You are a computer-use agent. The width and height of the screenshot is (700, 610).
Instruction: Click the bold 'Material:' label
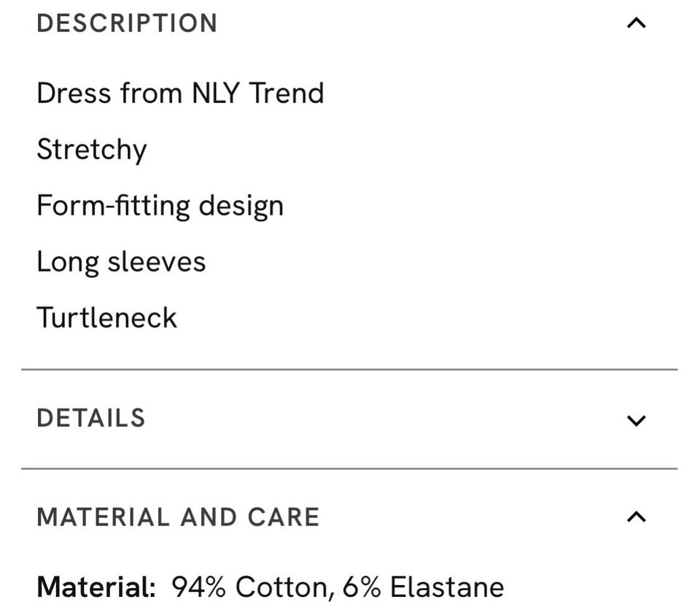tap(96, 587)
